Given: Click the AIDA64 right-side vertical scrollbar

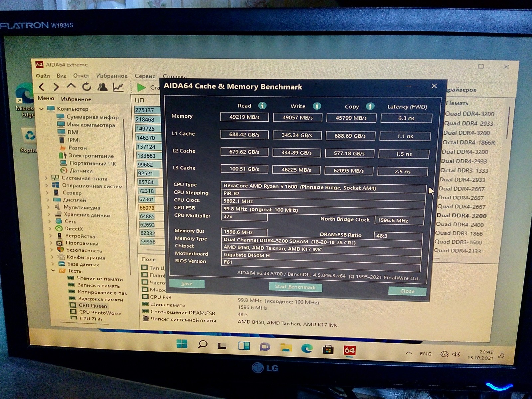Looking at the screenshot, I should tap(508, 123).
